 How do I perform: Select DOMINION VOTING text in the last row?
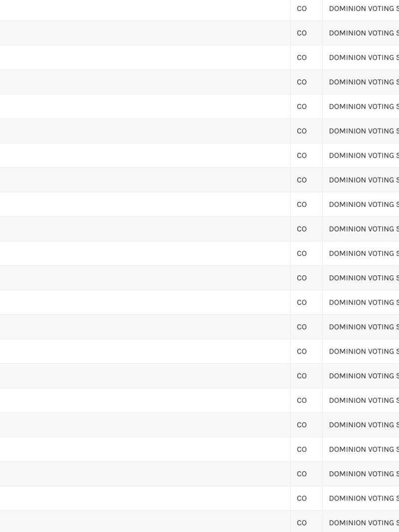pyautogui.click(x=362, y=523)
